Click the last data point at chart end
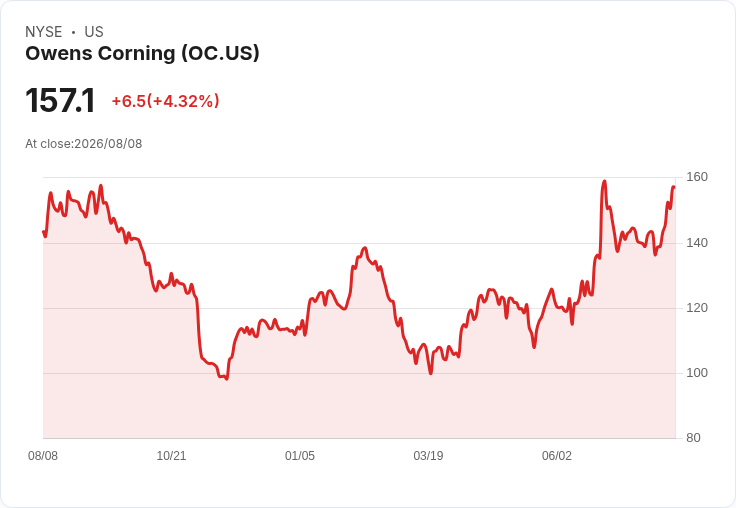Image resolution: width=736 pixels, height=508 pixels. click(674, 187)
